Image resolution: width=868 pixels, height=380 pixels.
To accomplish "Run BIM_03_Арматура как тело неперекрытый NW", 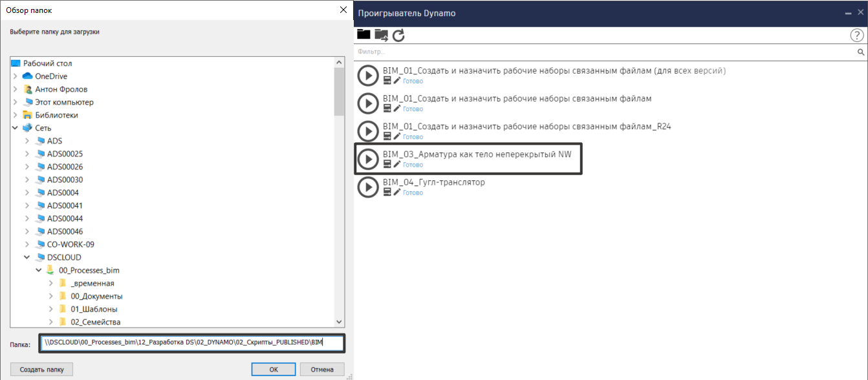I will [368, 159].
